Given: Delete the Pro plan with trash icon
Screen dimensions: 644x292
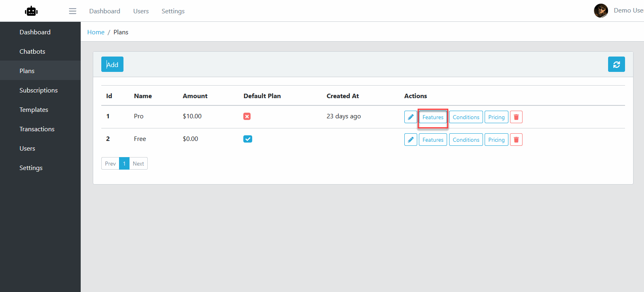Looking at the screenshot, I should point(516,117).
